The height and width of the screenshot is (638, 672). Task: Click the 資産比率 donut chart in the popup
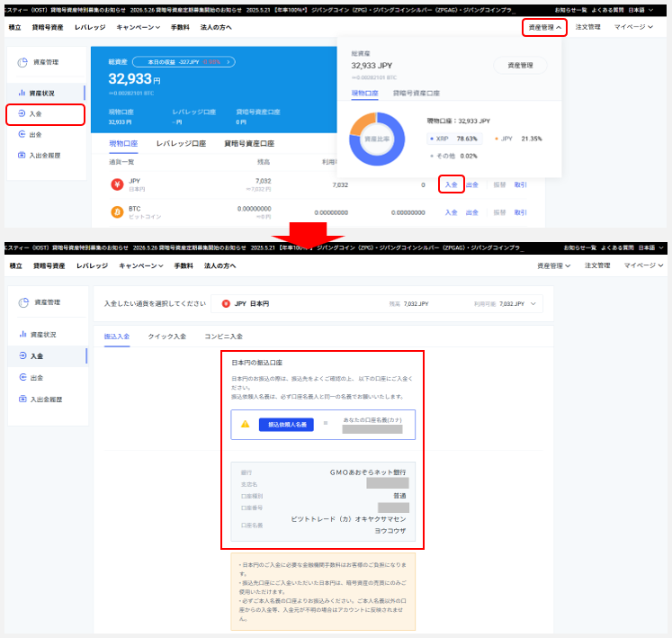(377, 139)
